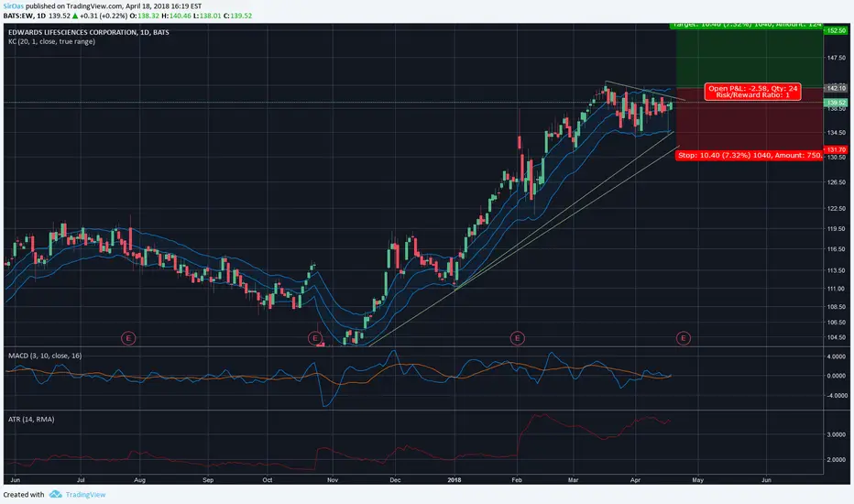Click the Sep label on time axis
The height and width of the screenshot is (504, 854).
point(207,480)
